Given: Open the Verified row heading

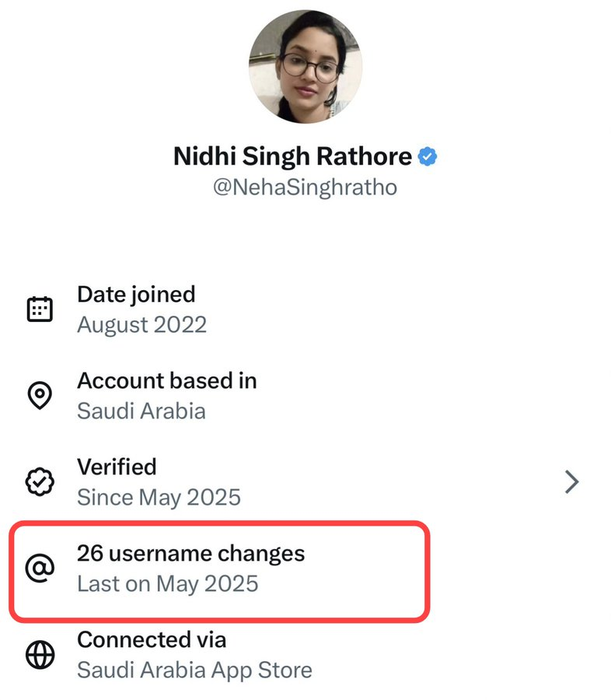Looking at the screenshot, I should pyautogui.click(x=117, y=467).
